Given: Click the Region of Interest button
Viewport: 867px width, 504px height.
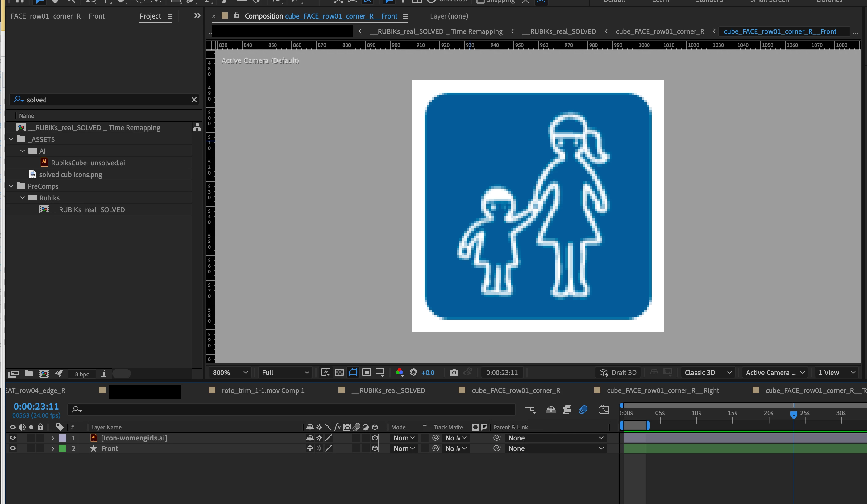Looking at the screenshot, I should point(367,373).
